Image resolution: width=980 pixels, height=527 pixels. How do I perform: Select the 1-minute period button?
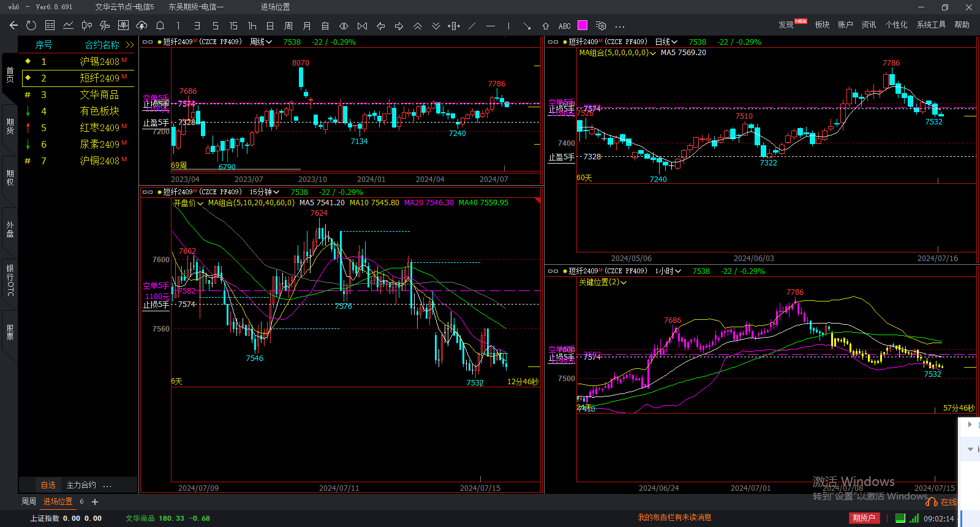click(x=178, y=26)
